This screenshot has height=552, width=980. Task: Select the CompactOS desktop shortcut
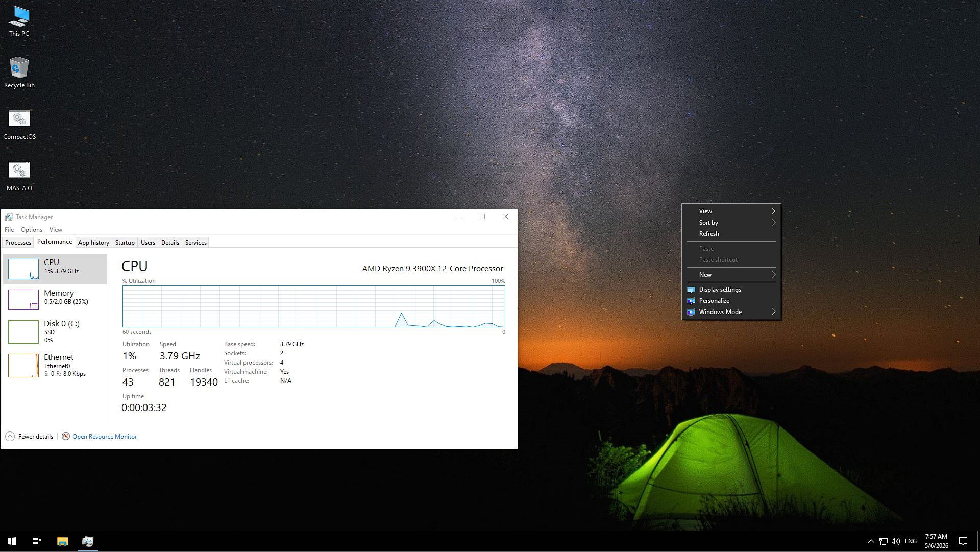pos(19,125)
